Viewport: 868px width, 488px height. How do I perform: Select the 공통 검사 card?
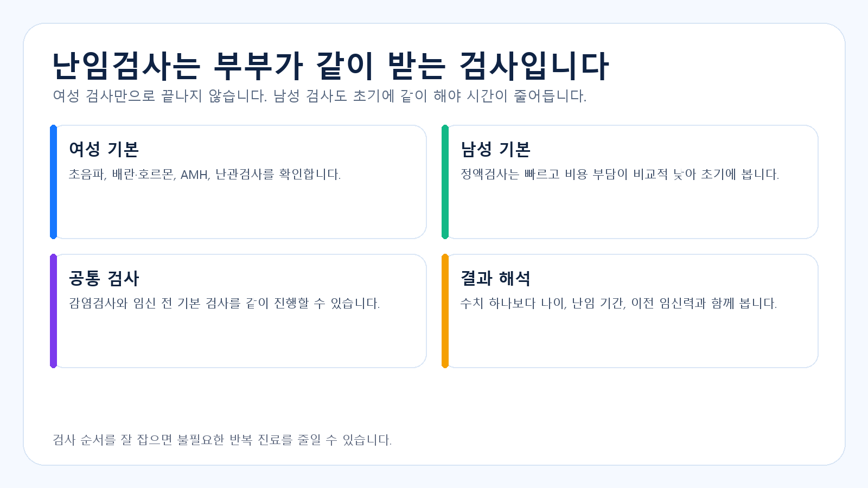[238, 311]
